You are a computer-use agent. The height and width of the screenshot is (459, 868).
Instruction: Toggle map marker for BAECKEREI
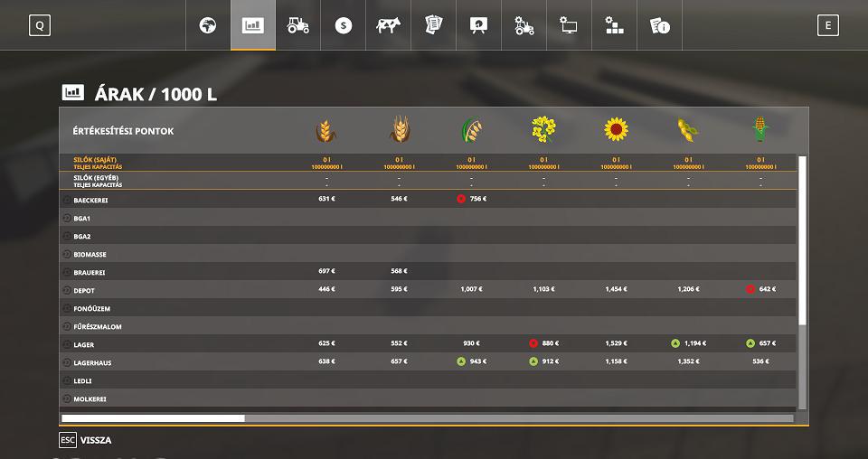point(67,200)
